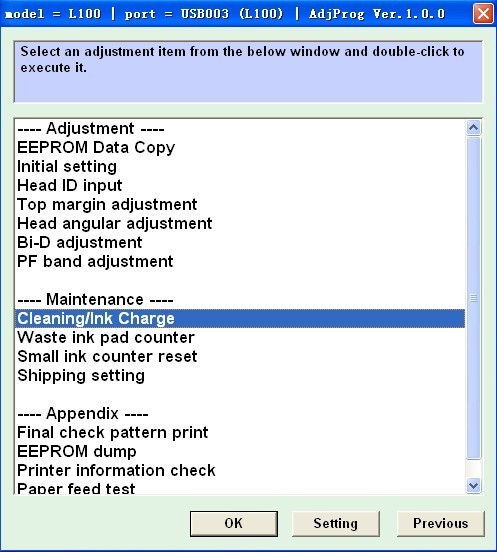Screen dimensions: 497x552
Task: Go back with Previous button
Action: pos(441,524)
